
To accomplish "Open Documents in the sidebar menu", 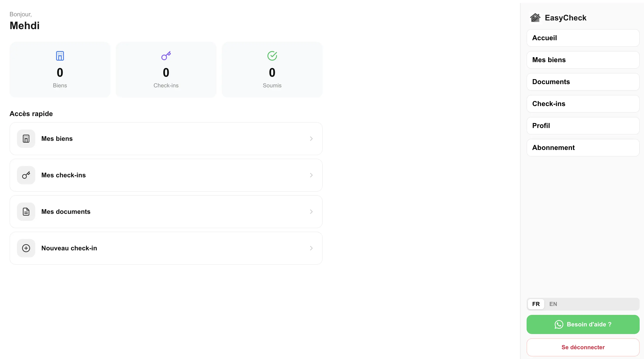I will click(583, 82).
